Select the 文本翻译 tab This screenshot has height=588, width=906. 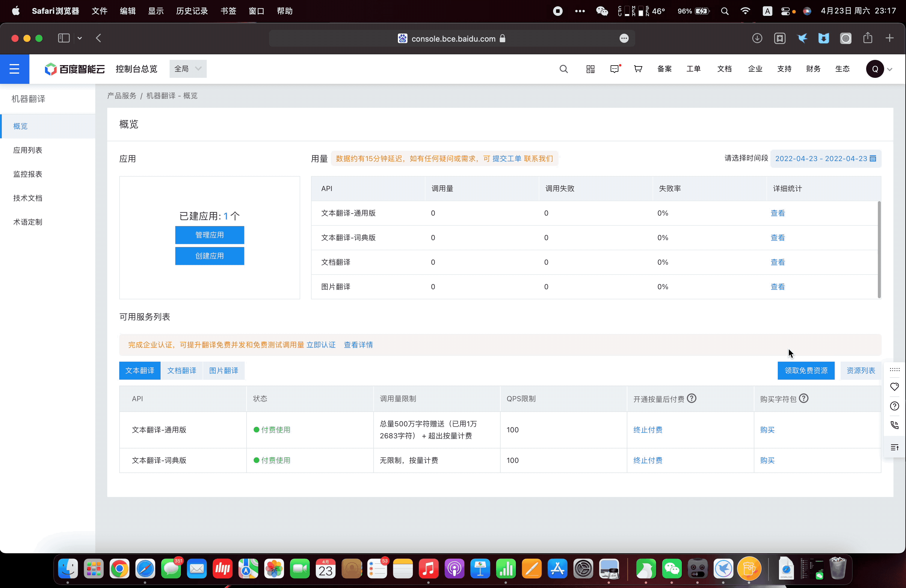click(140, 370)
